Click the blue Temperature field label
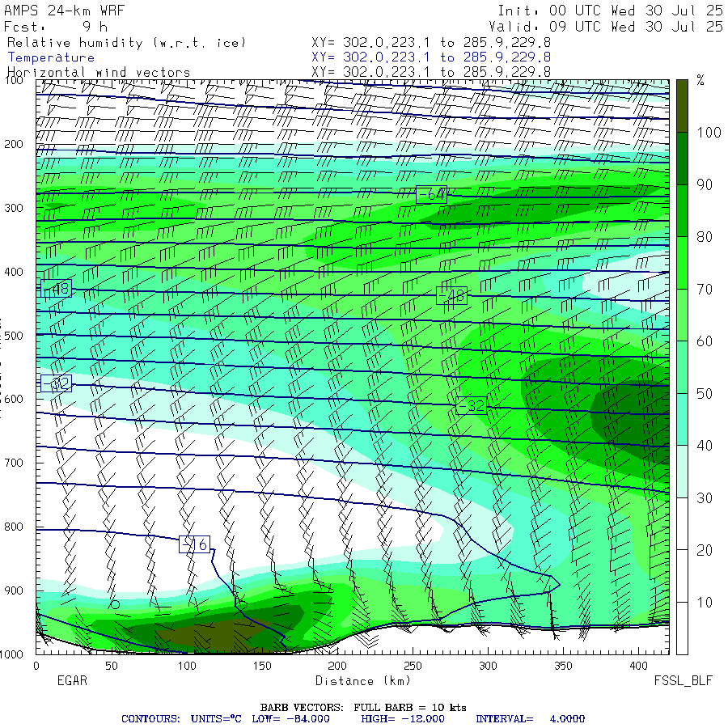Viewport: 728px width, 728px height. (51, 57)
